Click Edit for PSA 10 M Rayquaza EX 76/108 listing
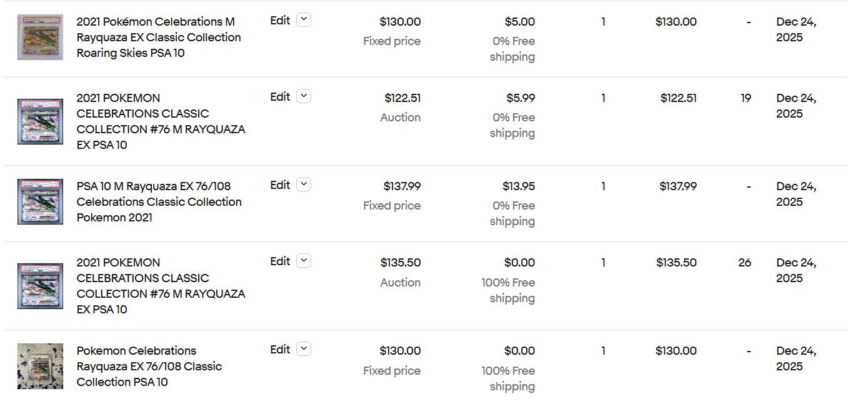The width and height of the screenshot is (868, 406). pos(280,185)
